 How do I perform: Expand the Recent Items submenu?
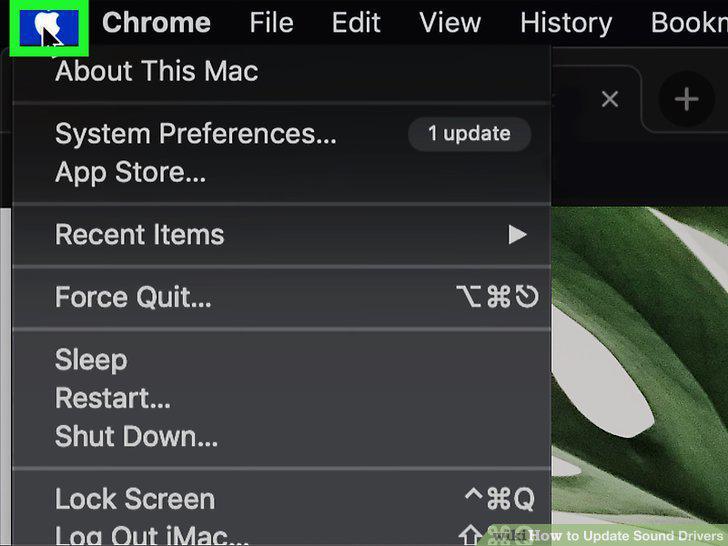(281, 234)
